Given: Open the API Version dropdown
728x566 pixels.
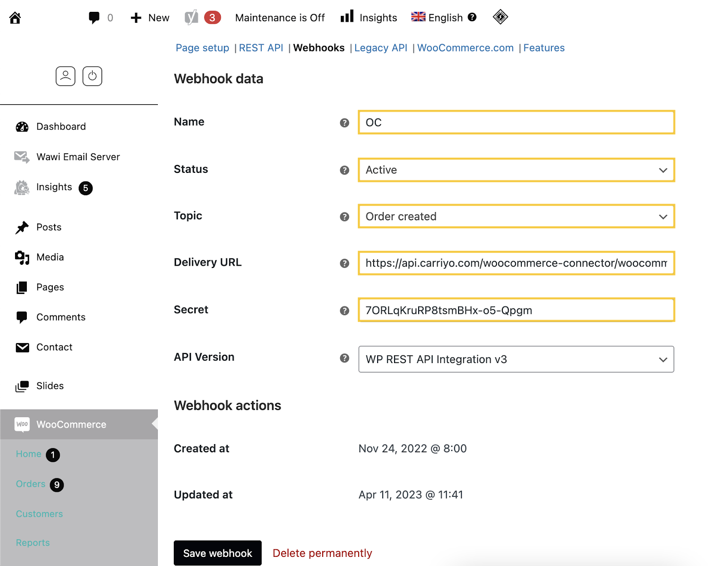Looking at the screenshot, I should click(516, 359).
